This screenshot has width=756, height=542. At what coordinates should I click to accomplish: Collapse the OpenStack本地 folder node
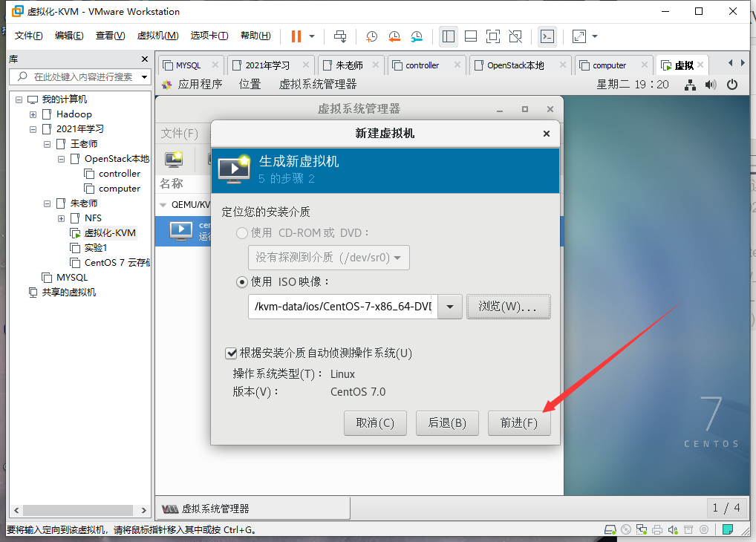coord(61,159)
